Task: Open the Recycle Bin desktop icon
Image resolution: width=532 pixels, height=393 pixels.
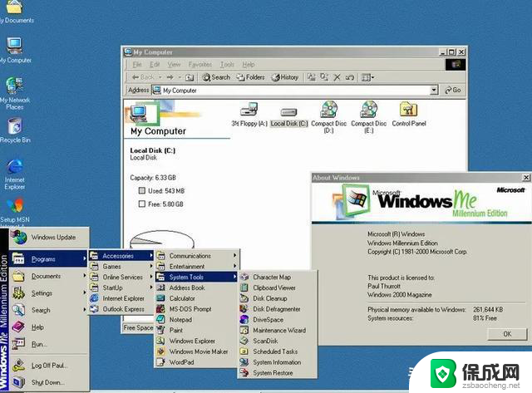Action: (x=15, y=130)
